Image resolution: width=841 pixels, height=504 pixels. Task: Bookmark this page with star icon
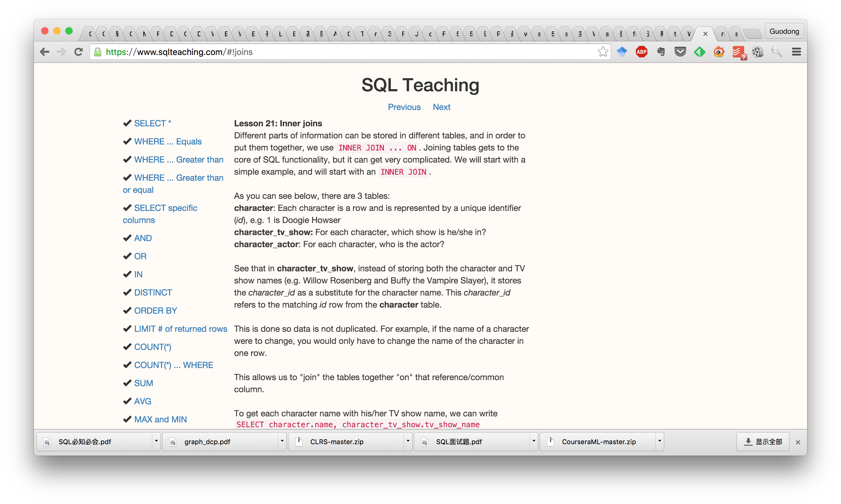point(603,52)
